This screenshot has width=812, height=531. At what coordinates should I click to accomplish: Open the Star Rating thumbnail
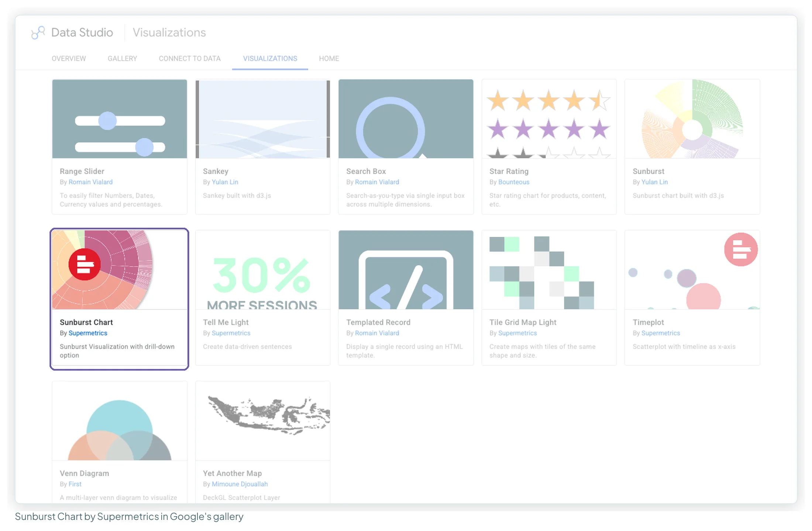click(549, 119)
